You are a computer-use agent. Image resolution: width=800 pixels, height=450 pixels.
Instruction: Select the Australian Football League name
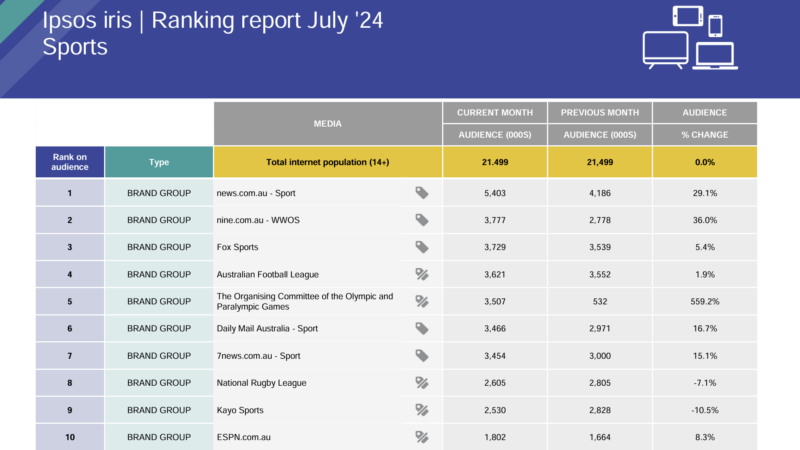(x=267, y=274)
